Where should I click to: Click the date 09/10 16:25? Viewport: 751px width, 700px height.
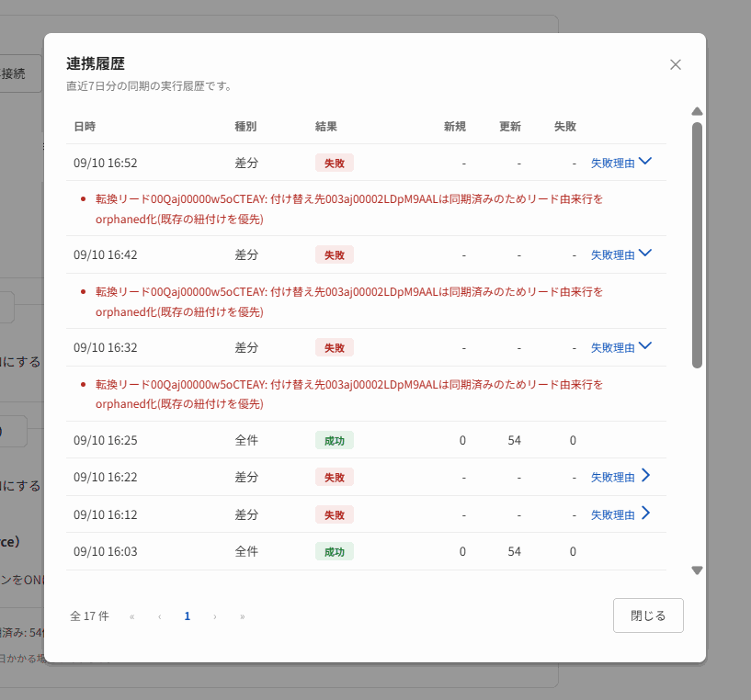106,441
